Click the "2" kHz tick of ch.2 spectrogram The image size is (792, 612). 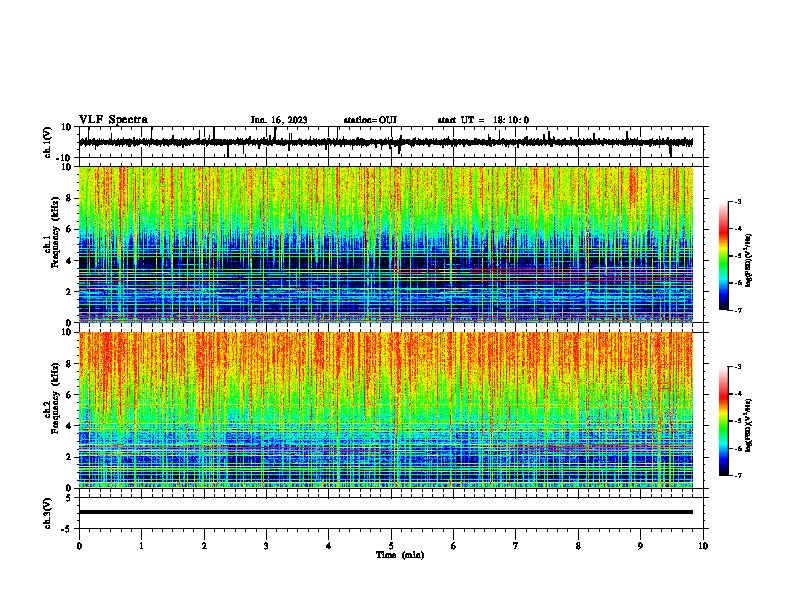[69, 457]
